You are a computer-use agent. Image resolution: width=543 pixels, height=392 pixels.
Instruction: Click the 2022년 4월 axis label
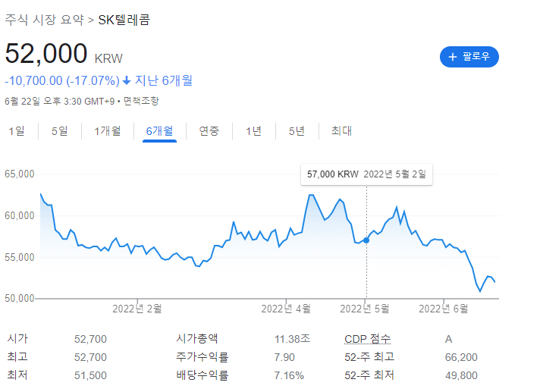[x=286, y=309]
